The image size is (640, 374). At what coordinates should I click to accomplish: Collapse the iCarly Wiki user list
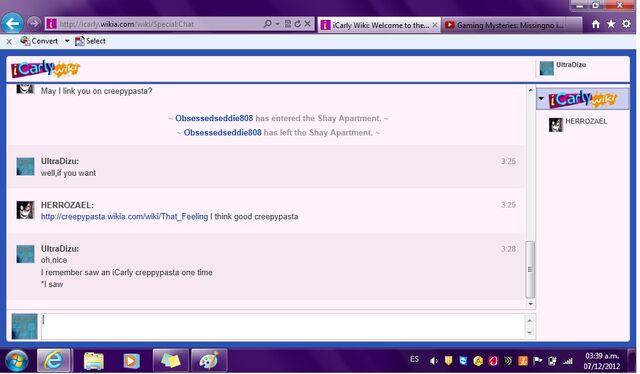click(541, 98)
